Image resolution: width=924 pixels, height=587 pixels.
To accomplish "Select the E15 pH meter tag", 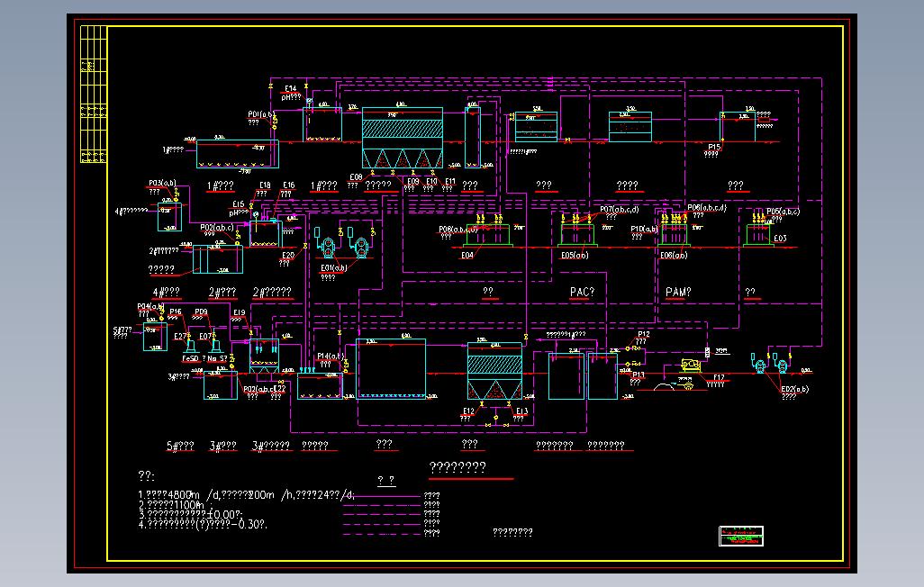I will point(238,204).
